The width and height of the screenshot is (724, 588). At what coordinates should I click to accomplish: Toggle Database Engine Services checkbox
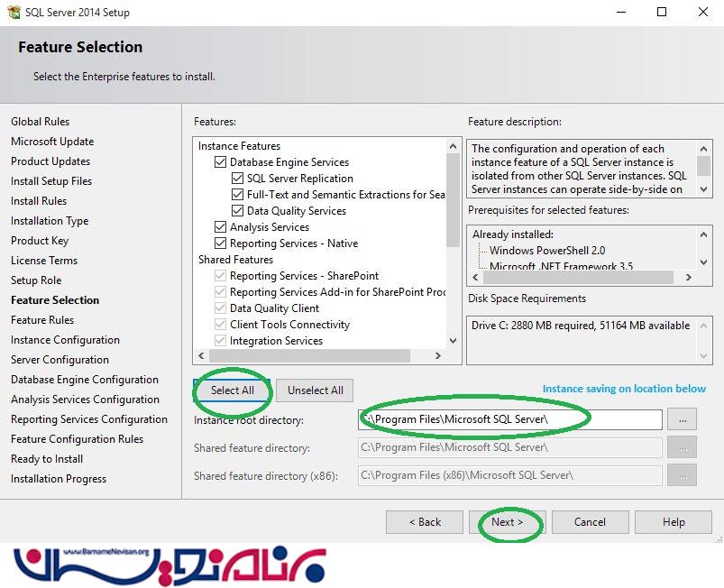(x=220, y=162)
